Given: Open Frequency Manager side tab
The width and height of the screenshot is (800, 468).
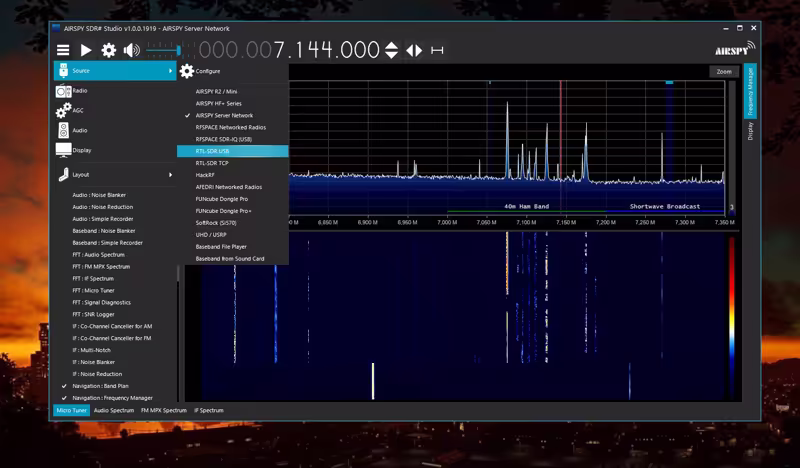Looking at the screenshot, I should (750, 91).
